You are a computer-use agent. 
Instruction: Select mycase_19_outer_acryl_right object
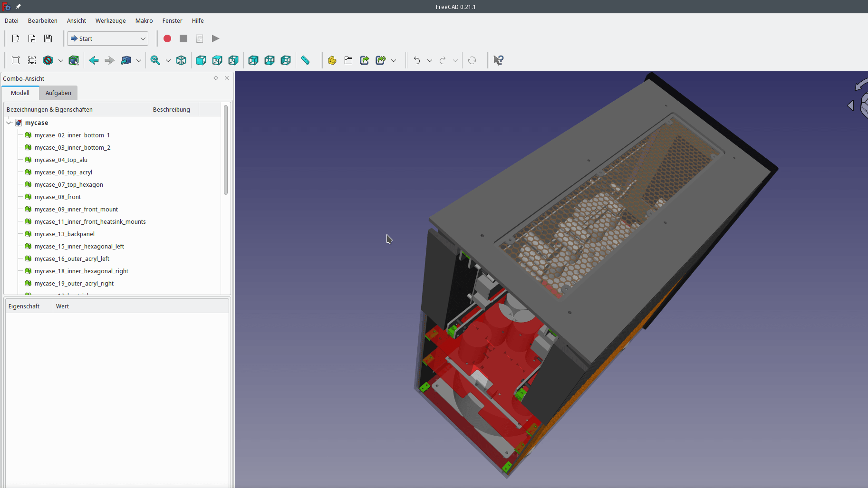(x=74, y=283)
